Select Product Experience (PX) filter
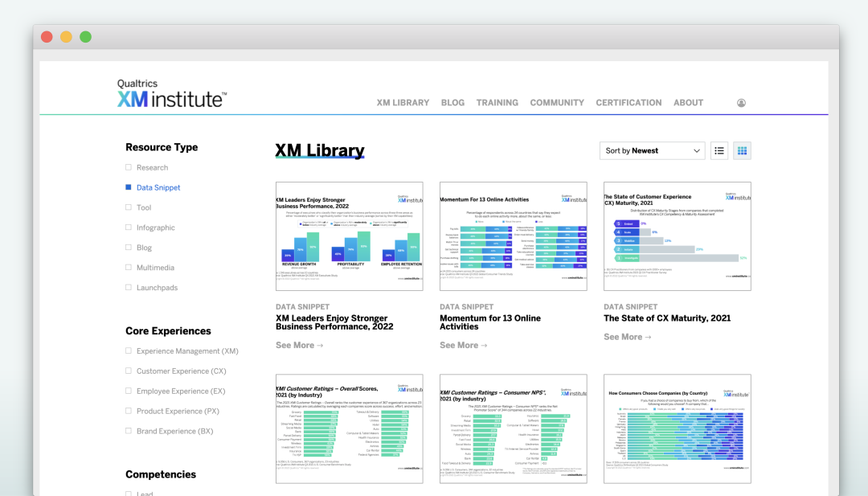 tap(129, 411)
